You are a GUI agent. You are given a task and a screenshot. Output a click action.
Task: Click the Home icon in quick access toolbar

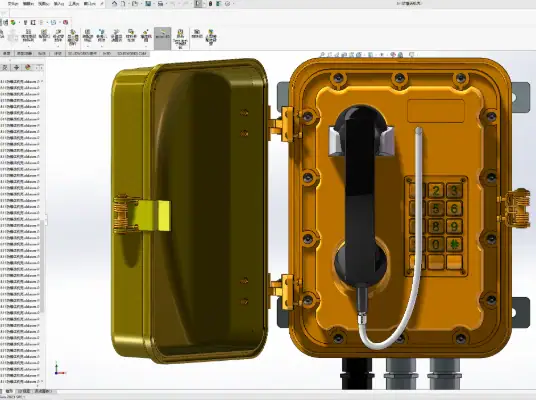coord(115,3)
